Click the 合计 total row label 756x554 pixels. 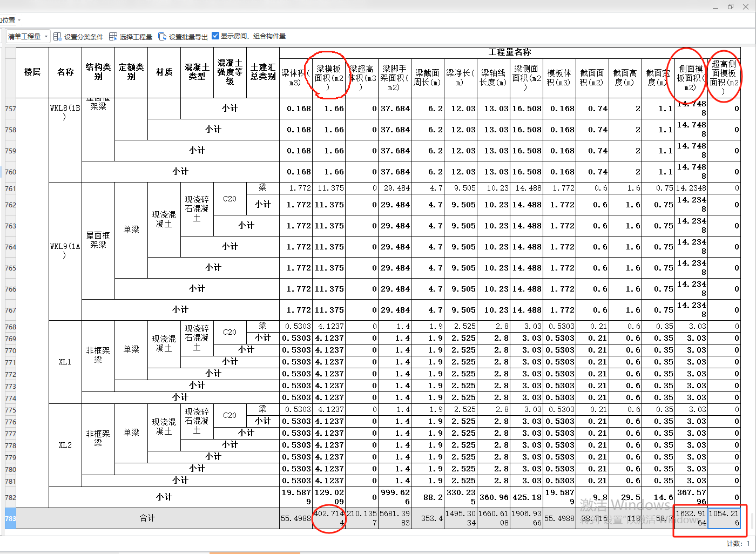[x=147, y=518]
